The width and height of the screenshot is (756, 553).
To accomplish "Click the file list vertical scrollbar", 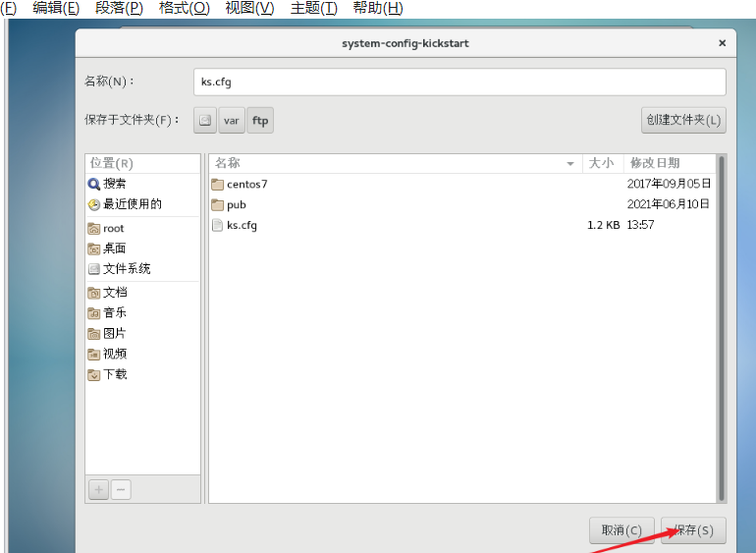I will 722,328.
